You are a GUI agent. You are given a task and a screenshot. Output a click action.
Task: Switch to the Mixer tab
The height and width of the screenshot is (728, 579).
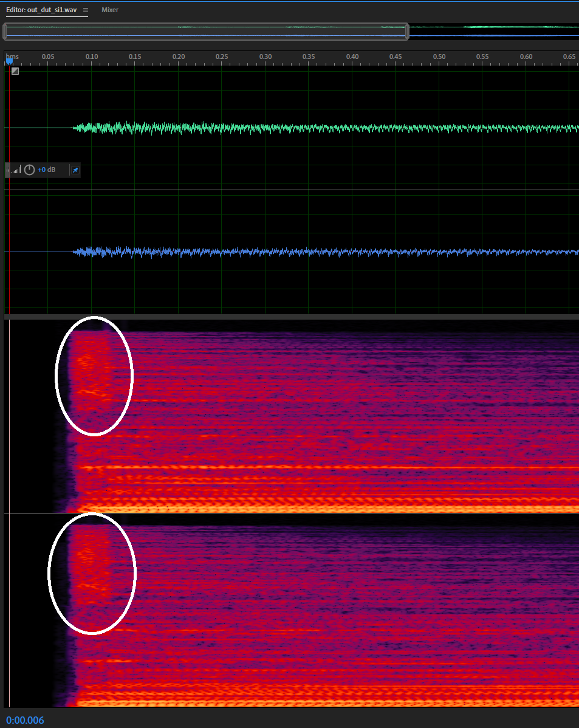tap(110, 10)
